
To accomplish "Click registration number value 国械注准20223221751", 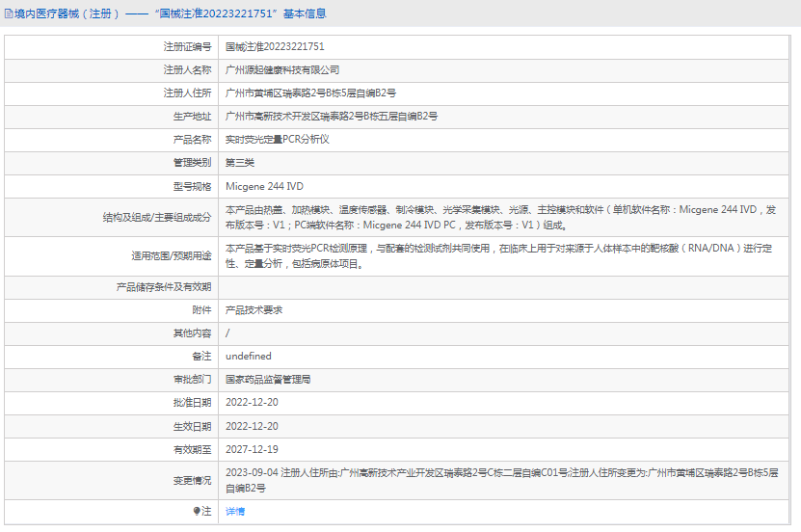I will (275, 46).
